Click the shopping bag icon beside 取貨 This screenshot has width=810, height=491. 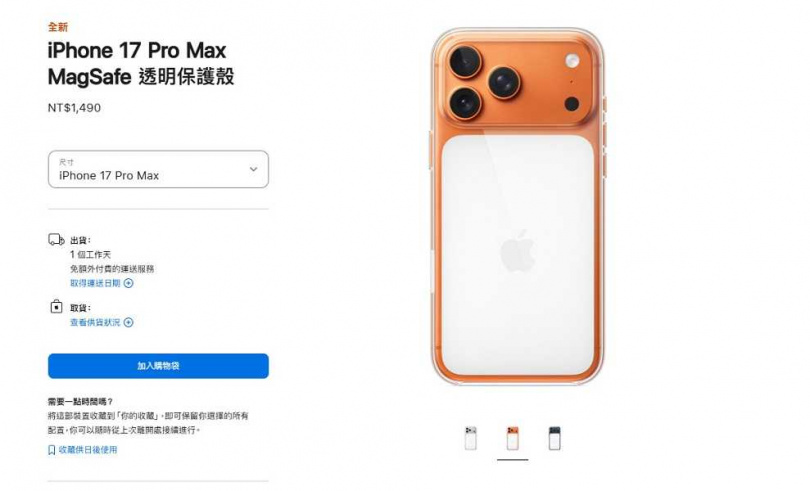[56, 307]
